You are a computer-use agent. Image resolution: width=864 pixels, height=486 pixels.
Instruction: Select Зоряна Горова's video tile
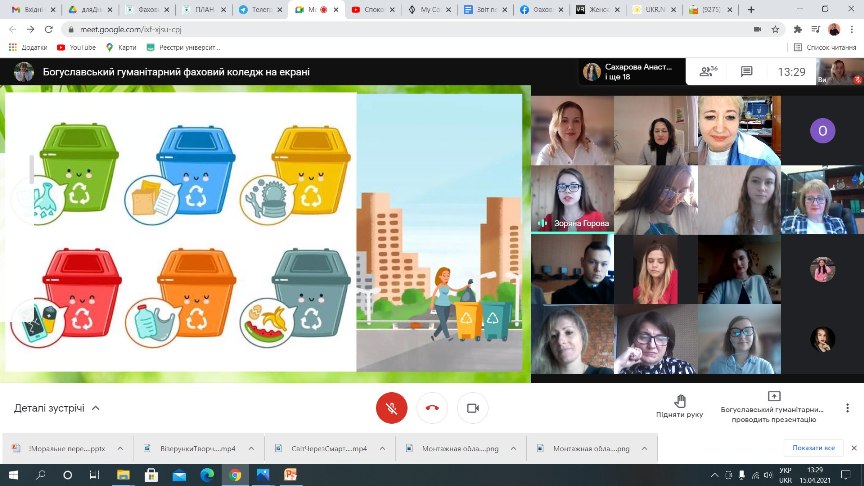pos(572,199)
